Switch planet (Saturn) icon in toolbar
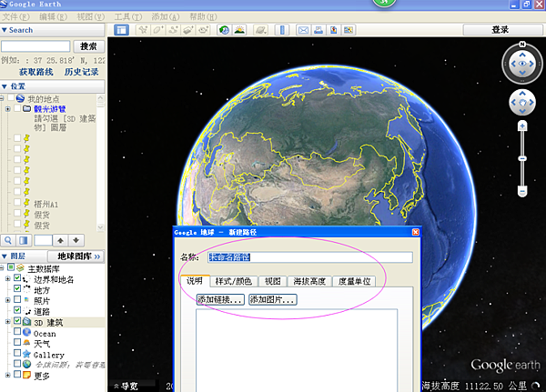This screenshot has width=546, height=392. click(x=260, y=30)
